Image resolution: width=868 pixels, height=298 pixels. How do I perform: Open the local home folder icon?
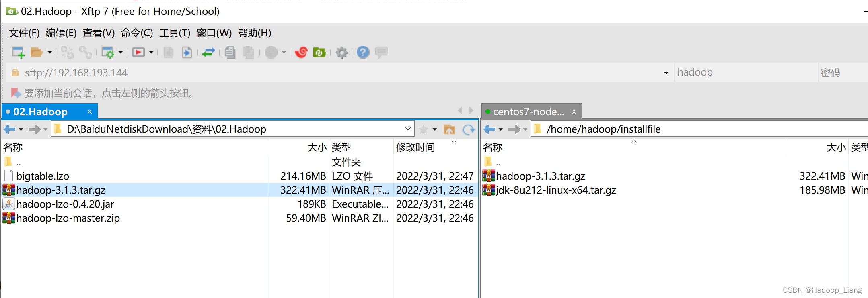coord(449,129)
